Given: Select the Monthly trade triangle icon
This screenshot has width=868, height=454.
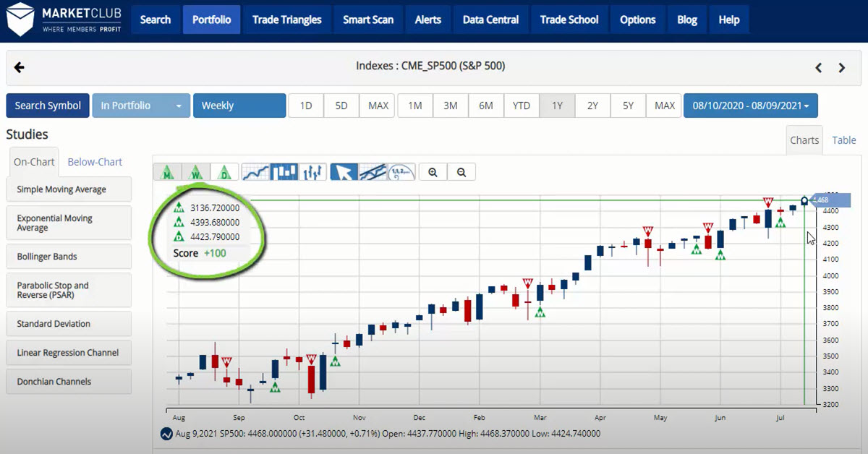Looking at the screenshot, I should [x=167, y=171].
